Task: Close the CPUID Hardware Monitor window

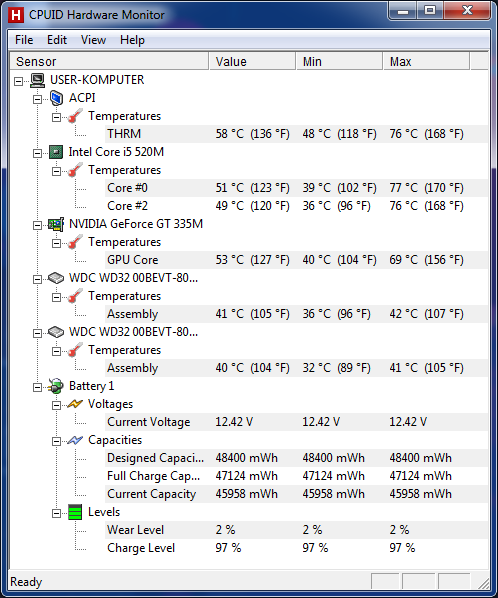Action: (x=467, y=11)
